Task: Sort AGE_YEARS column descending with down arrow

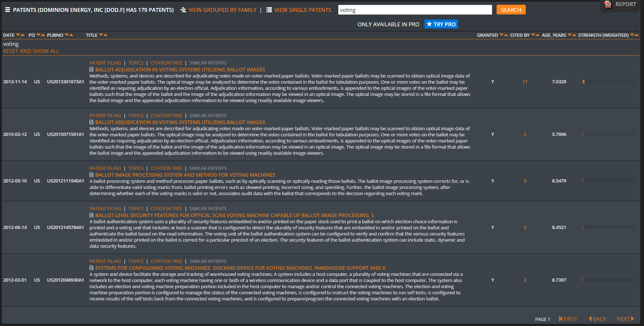Action: [569, 35]
